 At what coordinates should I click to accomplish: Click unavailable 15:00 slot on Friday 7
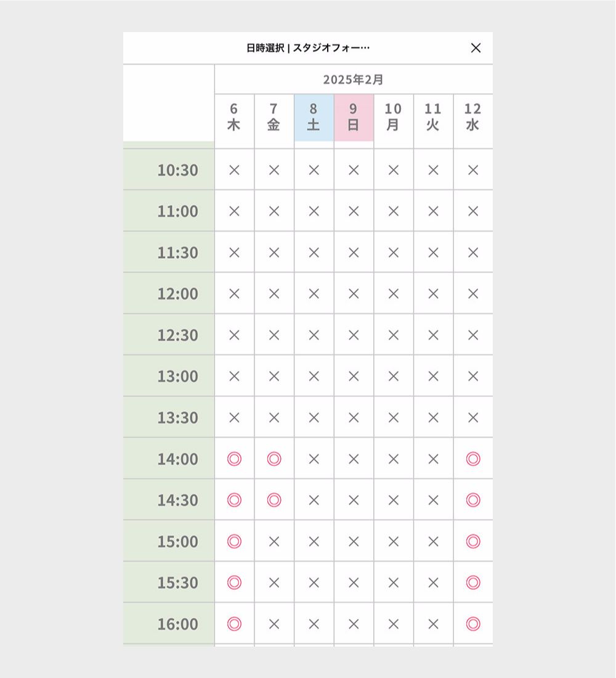[x=274, y=541]
